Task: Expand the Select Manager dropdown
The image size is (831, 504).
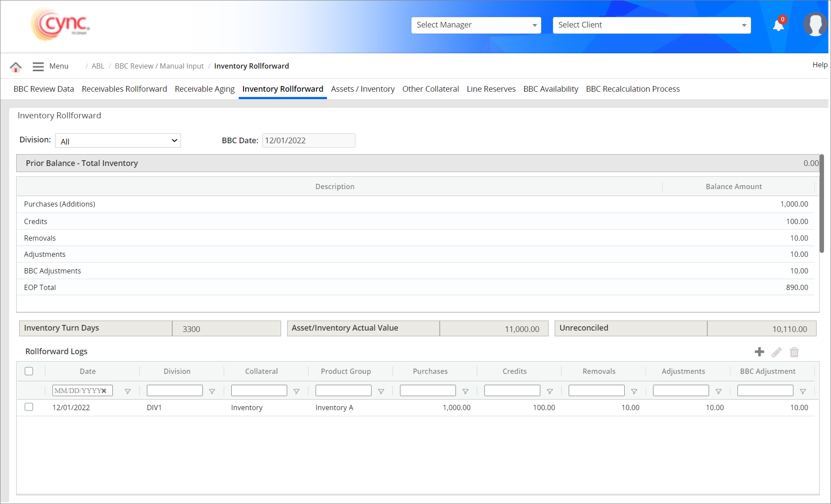Action: (476, 25)
